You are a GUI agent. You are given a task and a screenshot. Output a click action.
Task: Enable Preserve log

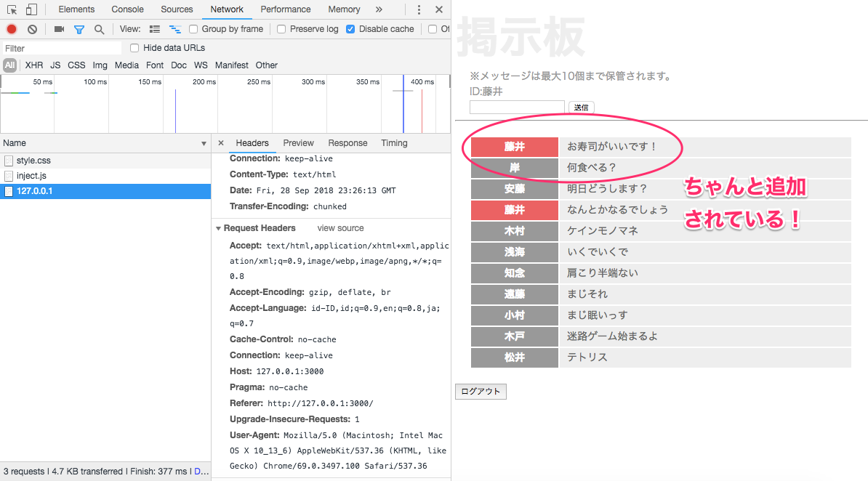(281, 29)
